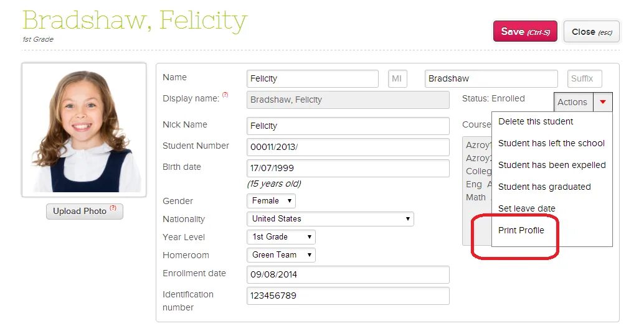Click the help icon next to Display name
644x326 pixels.
[225, 95]
